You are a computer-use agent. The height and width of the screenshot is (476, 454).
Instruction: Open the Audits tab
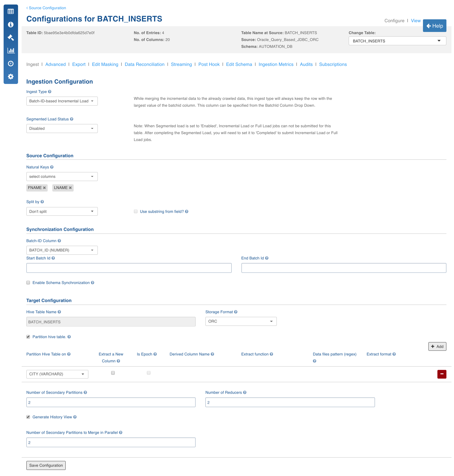pos(306,64)
